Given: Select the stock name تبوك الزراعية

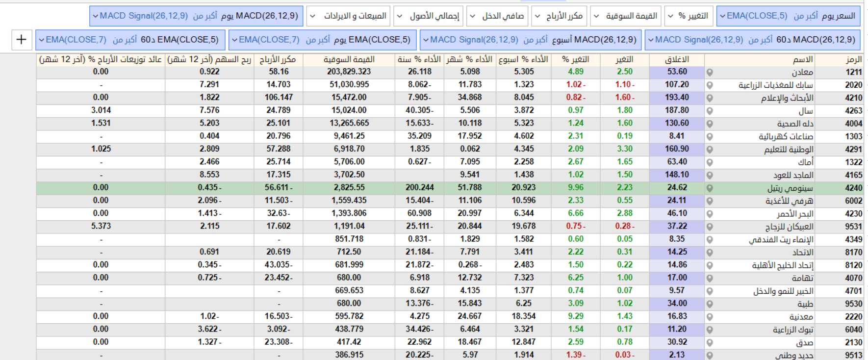Looking at the screenshot, I should (x=793, y=330).
